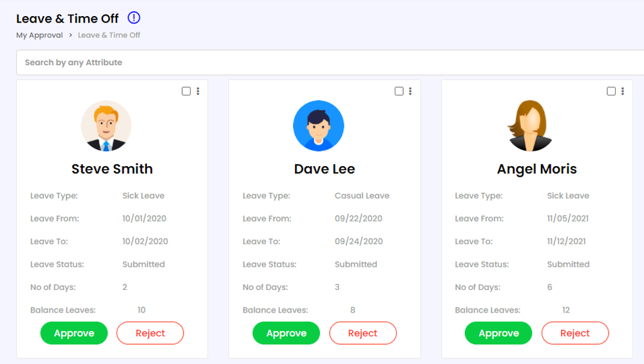Viewport: 644px width, 364px height.
Task: Click the Steve Smith name heading
Action: pyautogui.click(x=112, y=169)
